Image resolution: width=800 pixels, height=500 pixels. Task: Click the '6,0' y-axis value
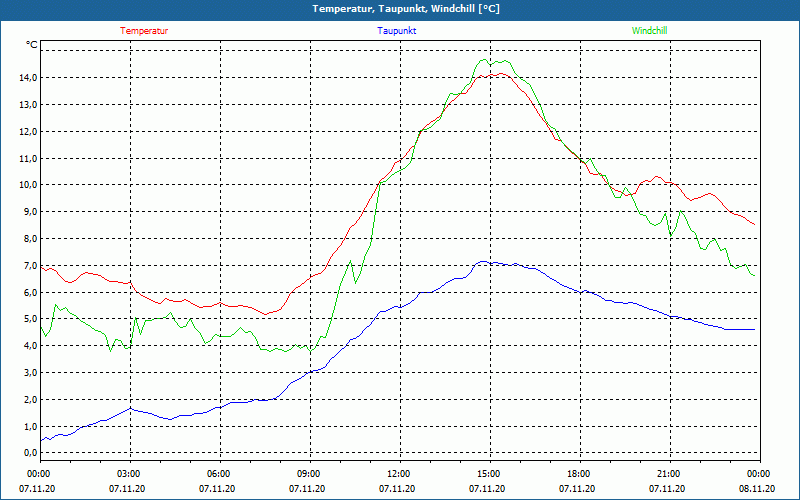point(30,293)
